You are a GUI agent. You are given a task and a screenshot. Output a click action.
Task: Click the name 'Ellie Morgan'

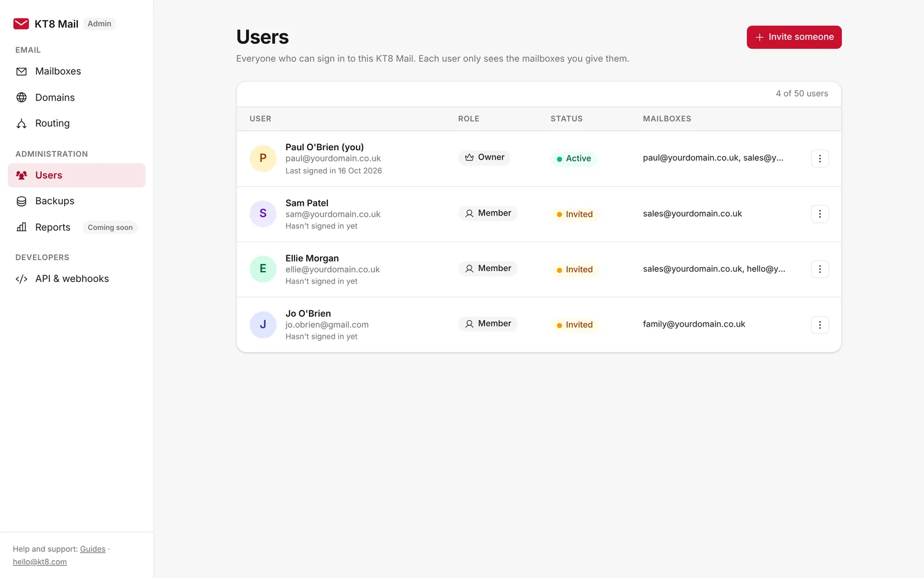click(x=312, y=258)
